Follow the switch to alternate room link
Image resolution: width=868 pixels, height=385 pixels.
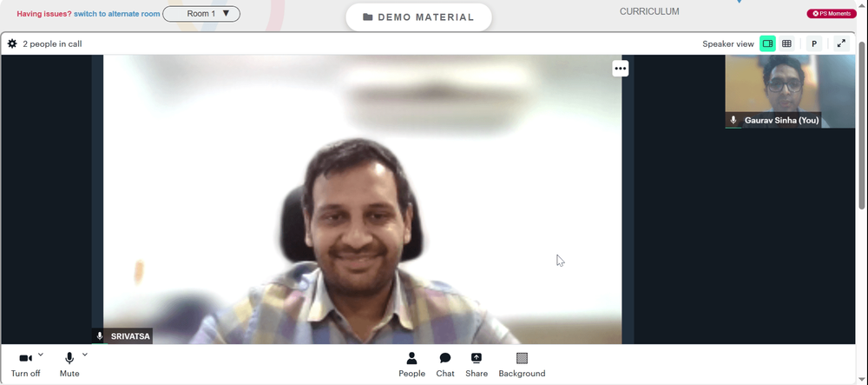pyautogui.click(x=117, y=14)
